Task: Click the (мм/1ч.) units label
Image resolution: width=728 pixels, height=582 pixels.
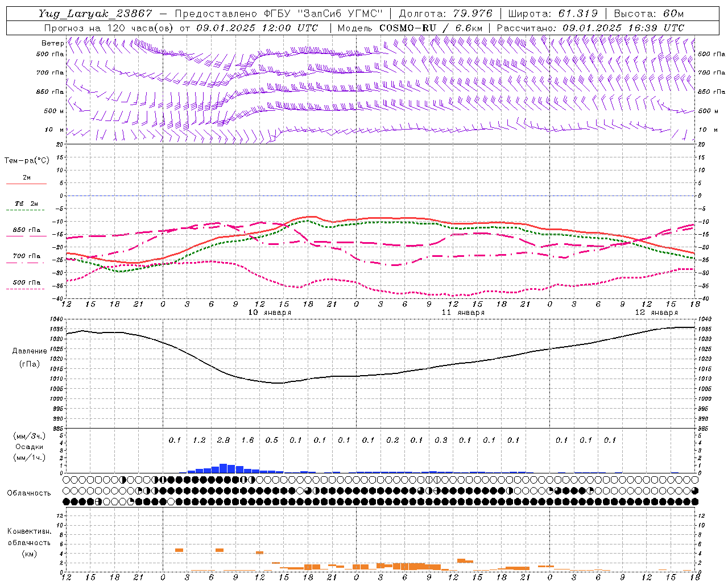Action: tap(29, 458)
